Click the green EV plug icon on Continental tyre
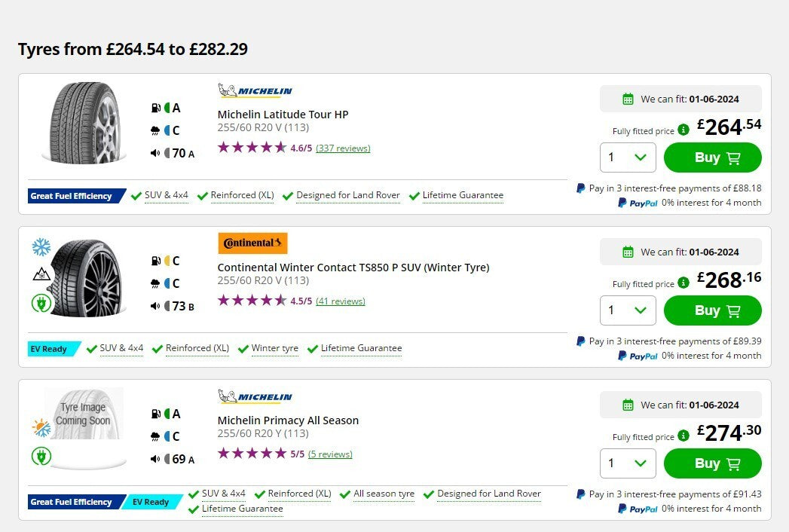The height and width of the screenshot is (532, 789). point(41,303)
